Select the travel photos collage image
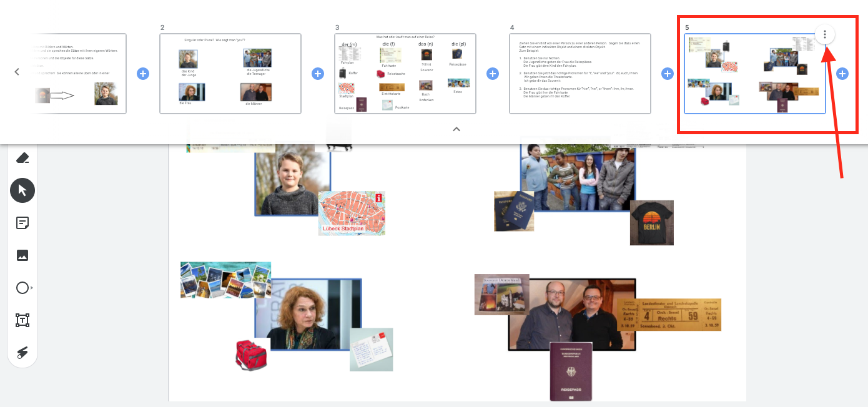 point(225,280)
